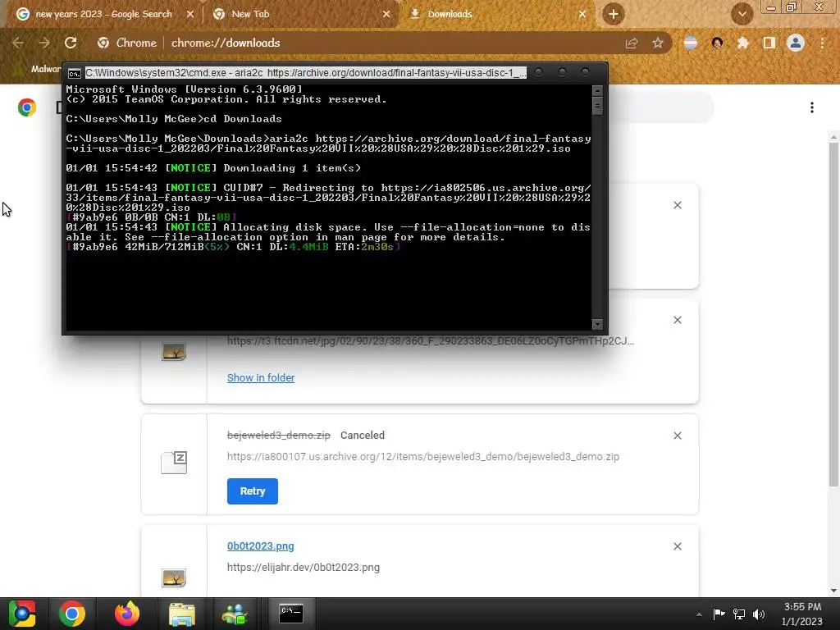Open a new browser tab with plus button
Viewport: 840px width, 630px height.
[614, 14]
